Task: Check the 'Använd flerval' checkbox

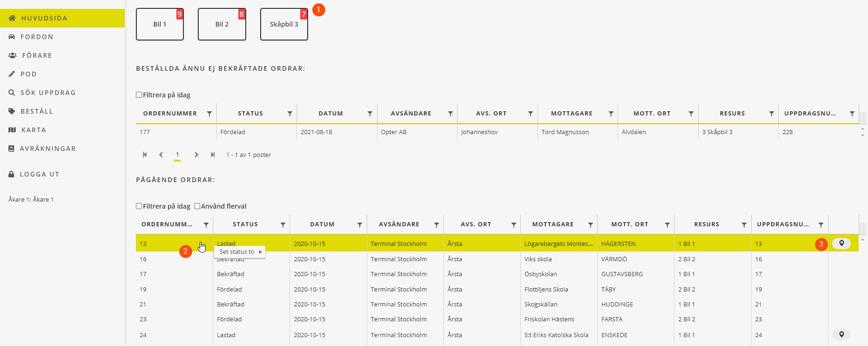Action: tap(197, 206)
